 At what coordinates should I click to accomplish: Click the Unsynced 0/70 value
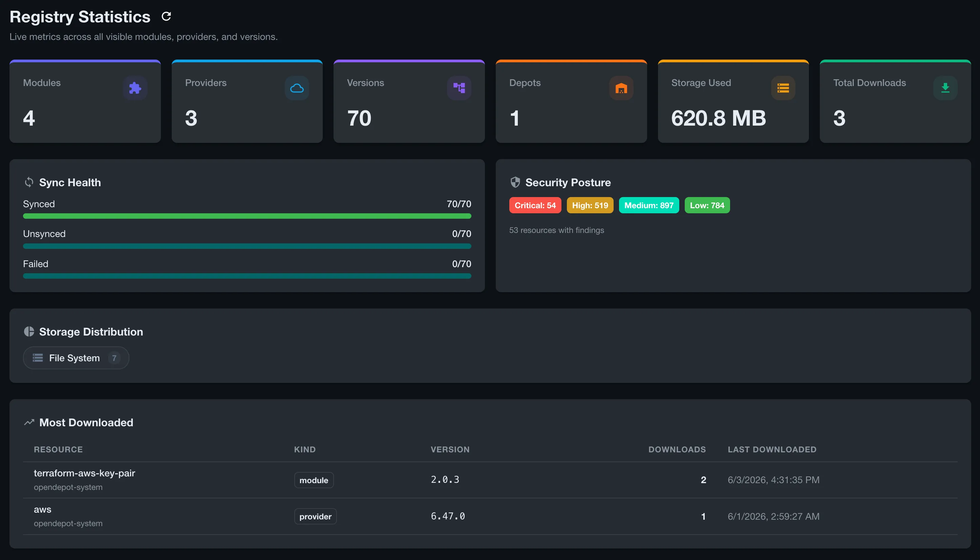[462, 234]
